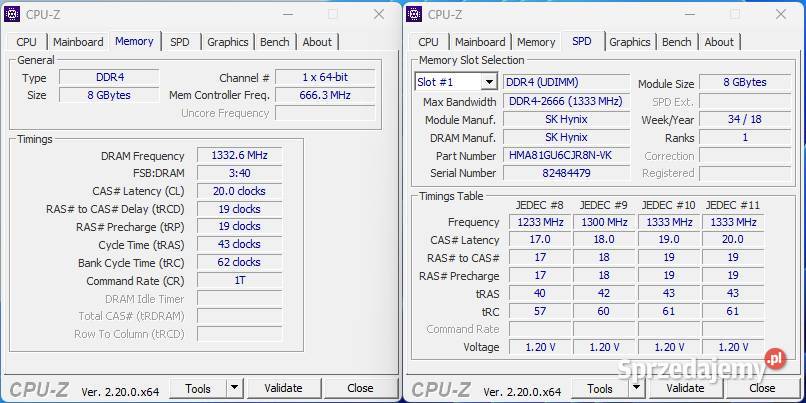Click the 3:40 FSB:DRAM value
The image size is (806, 403).
[x=240, y=173]
